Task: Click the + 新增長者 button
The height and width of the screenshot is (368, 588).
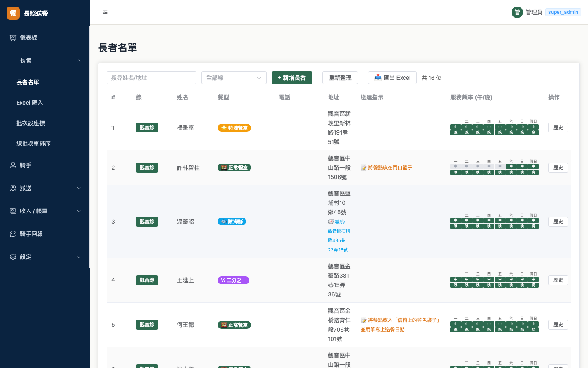Action: (x=292, y=78)
